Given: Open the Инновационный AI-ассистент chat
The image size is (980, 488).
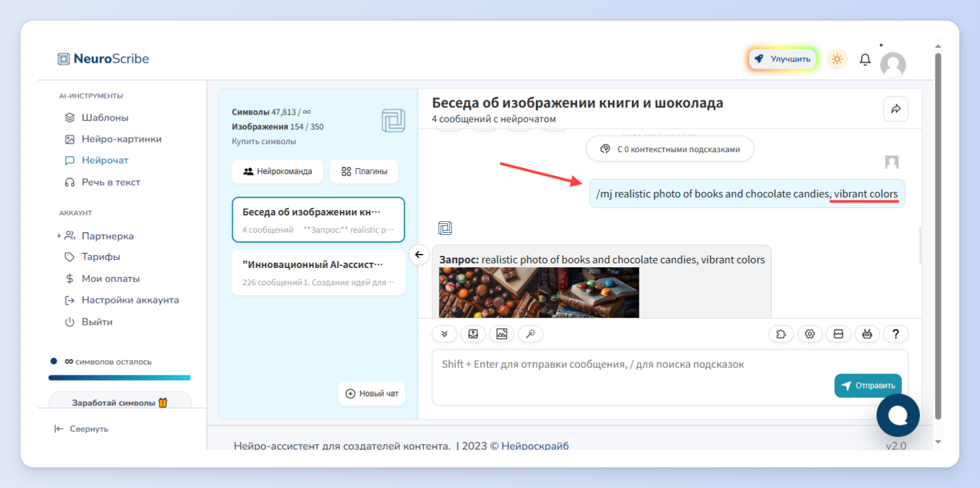Looking at the screenshot, I should tap(318, 272).
